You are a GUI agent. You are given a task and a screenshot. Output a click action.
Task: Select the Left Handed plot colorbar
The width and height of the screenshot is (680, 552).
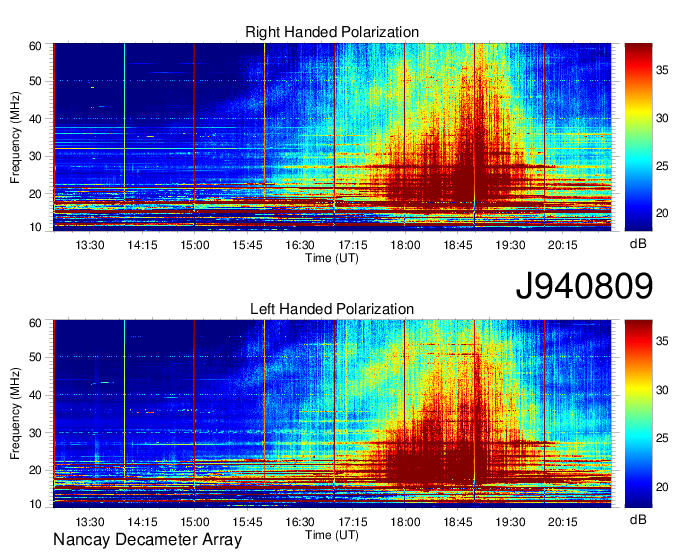pos(638,414)
